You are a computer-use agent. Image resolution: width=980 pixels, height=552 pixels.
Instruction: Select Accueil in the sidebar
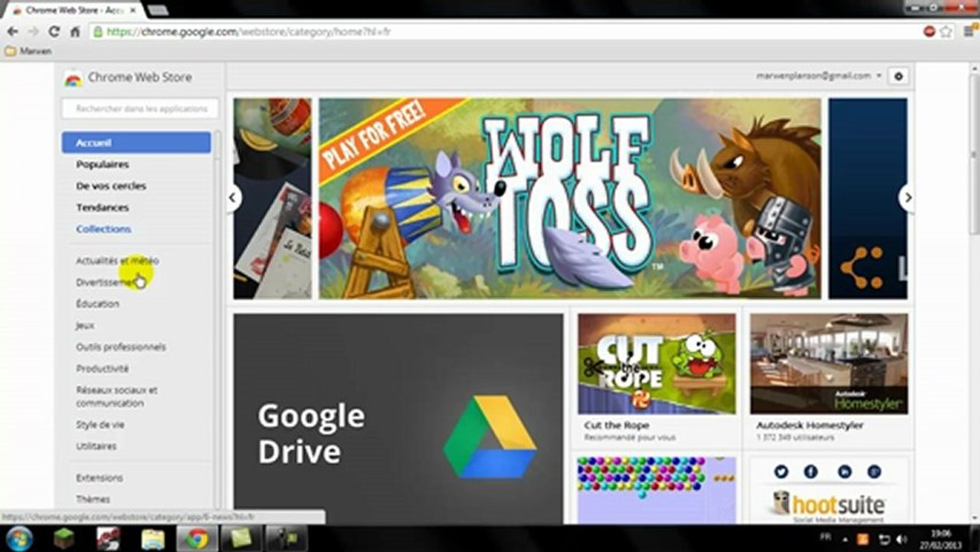136,143
